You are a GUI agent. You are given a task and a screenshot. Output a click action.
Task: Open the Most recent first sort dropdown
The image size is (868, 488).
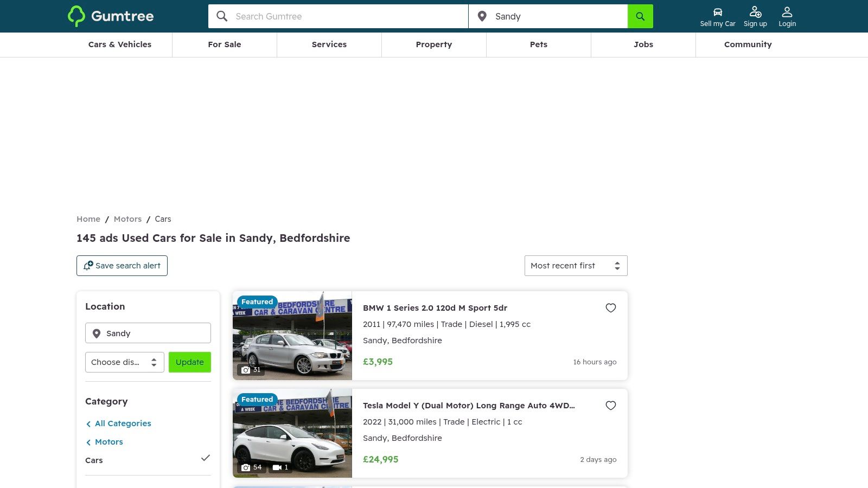pyautogui.click(x=576, y=266)
